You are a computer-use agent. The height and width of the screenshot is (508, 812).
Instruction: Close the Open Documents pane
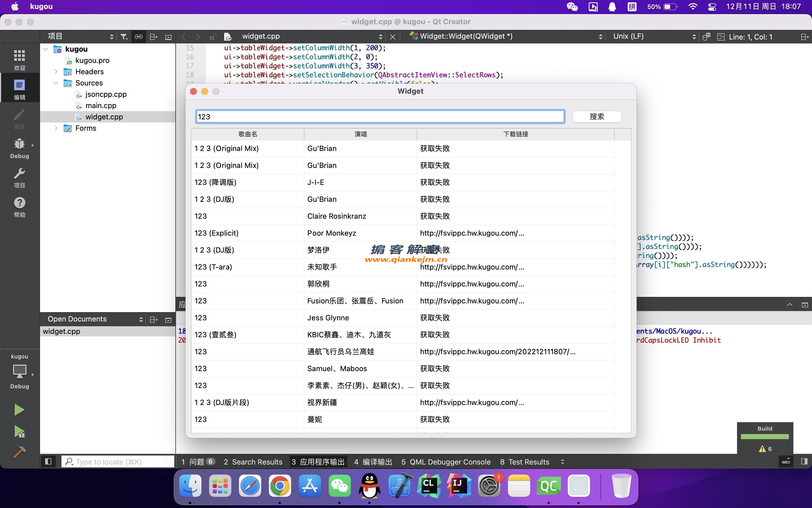coord(168,320)
